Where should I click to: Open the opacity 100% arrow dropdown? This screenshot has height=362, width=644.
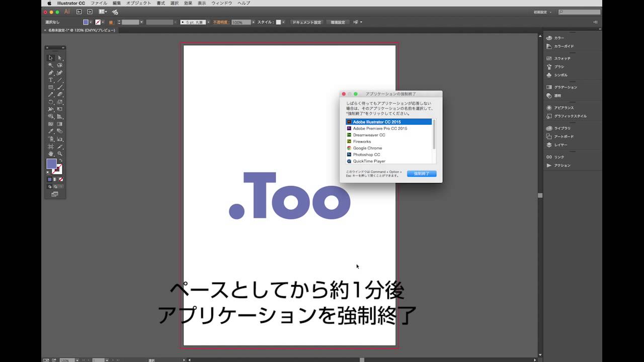point(254,22)
